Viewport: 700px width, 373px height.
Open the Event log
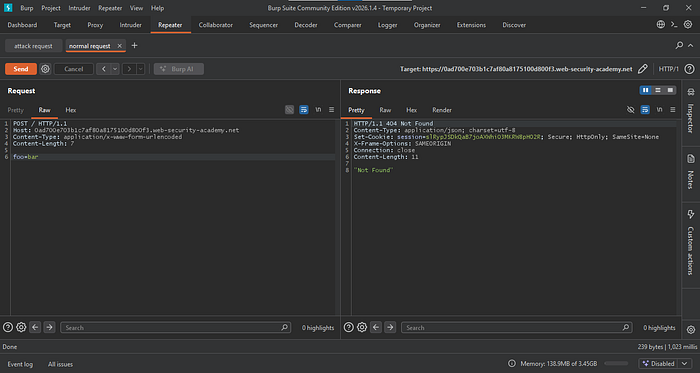(x=20, y=364)
